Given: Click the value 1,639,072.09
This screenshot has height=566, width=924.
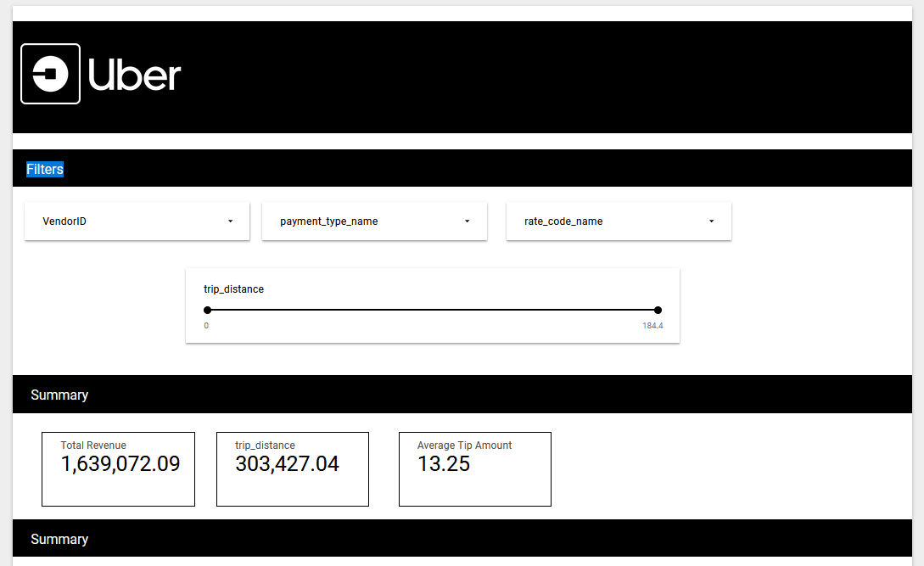Looking at the screenshot, I should point(120,464).
